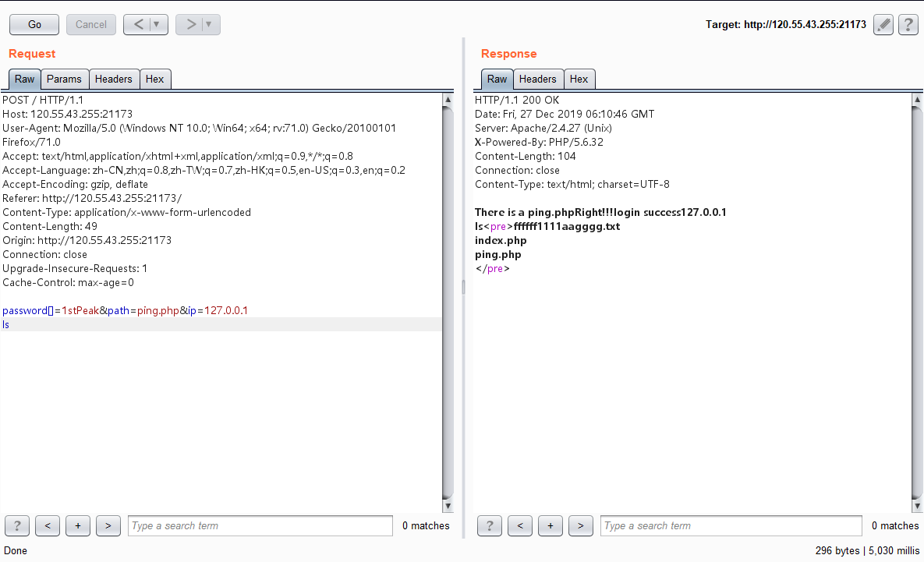Click the response pane vertical scrollbar

pyautogui.click(x=918, y=302)
